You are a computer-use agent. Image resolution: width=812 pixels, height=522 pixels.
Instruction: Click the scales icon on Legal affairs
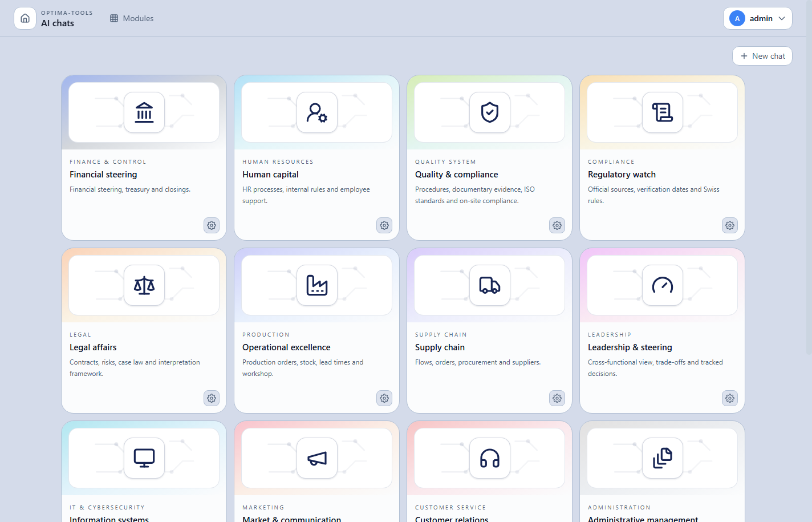click(144, 285)
